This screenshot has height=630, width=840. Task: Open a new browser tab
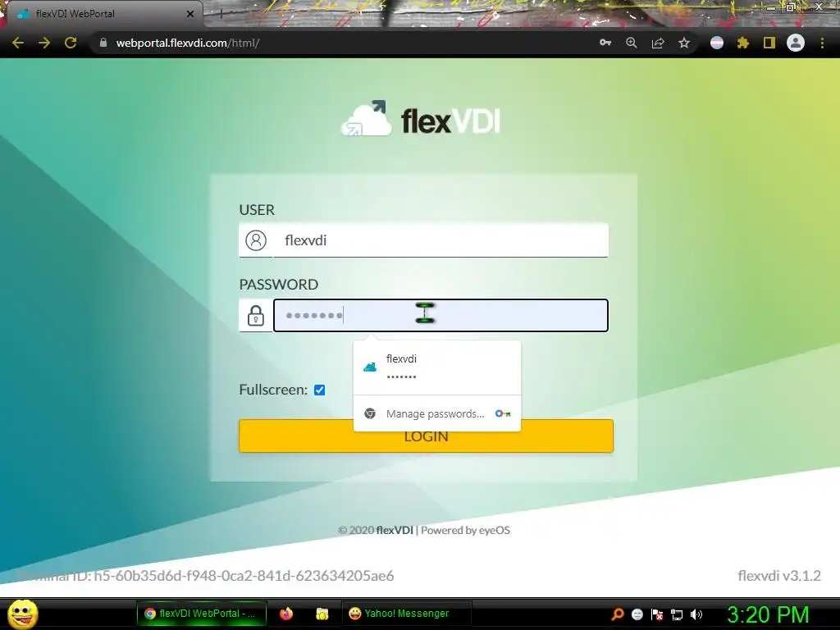[x=221, y=15]
